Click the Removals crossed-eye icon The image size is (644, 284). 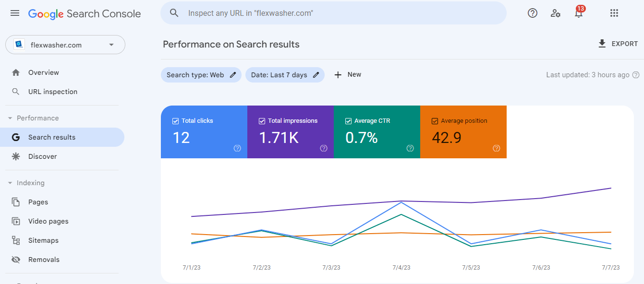[x=16, y=260]
